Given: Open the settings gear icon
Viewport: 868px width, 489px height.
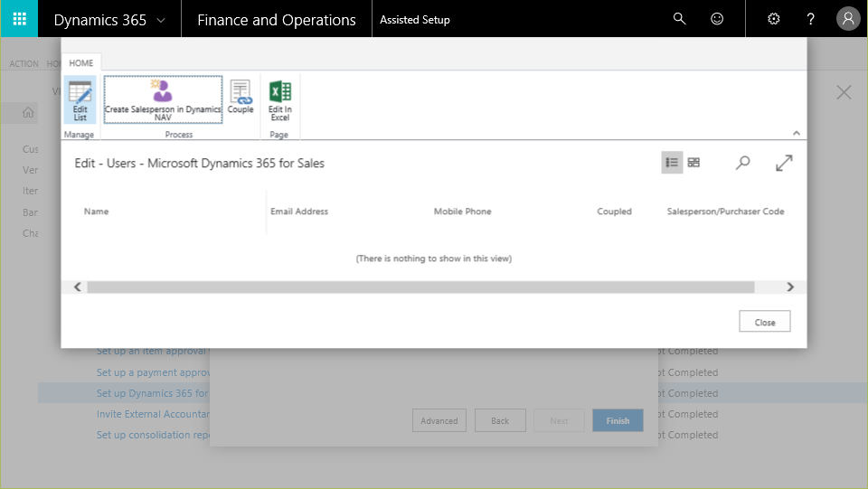Looking at the screenshot, I should pos(774,19).
